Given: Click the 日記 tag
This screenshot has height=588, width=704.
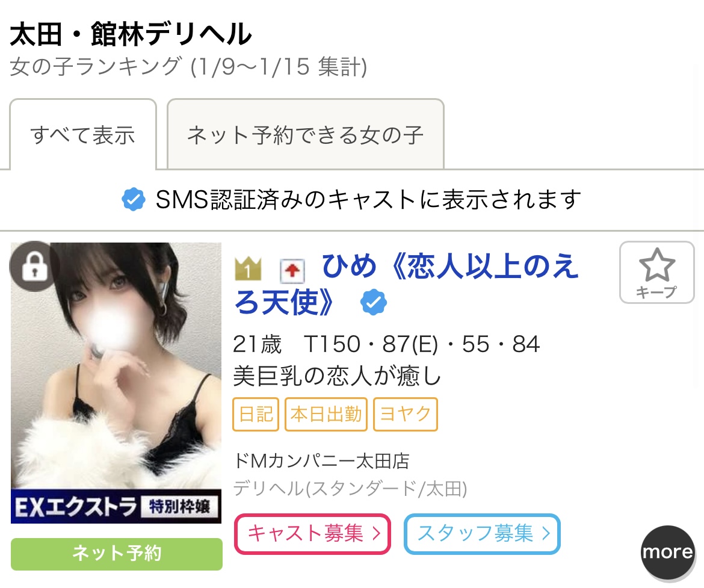Looking at the screenshot, I should pos(256,414).
